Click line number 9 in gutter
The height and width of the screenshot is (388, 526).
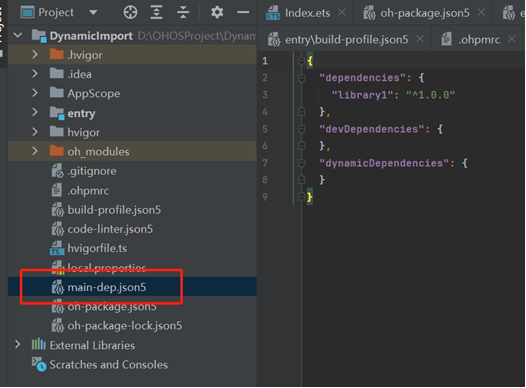pyautogui.click(x=265, y=197)
